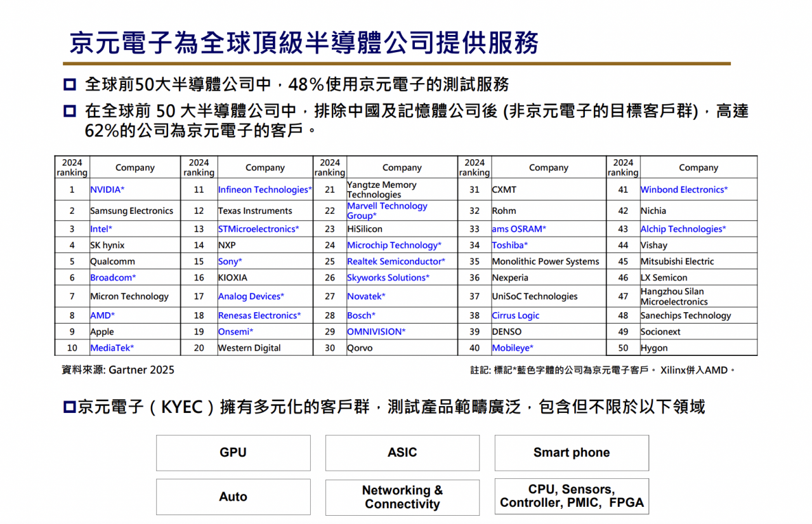Click Realtek Semiconductor* cell
The width and height of the screenshot is (812, 524).
tap(402, 261)
